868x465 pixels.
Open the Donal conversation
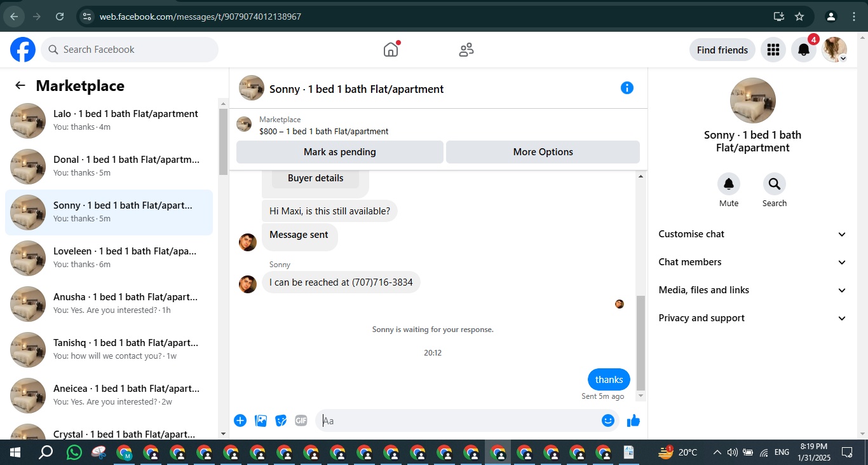coord(109,166)
